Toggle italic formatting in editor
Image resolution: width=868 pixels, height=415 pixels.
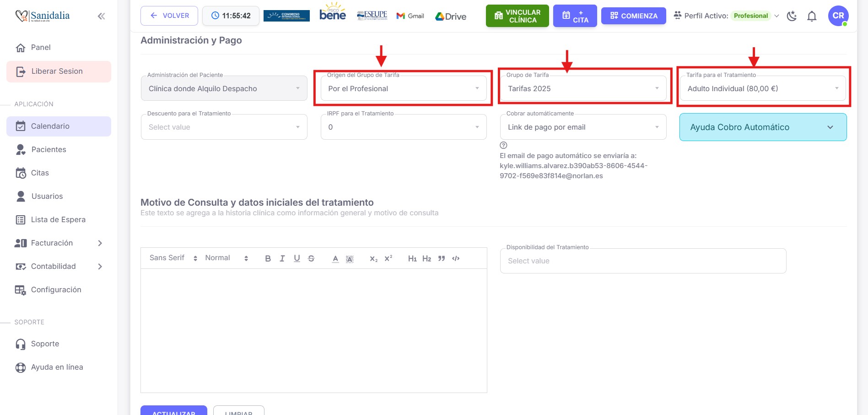coord(282,258)
